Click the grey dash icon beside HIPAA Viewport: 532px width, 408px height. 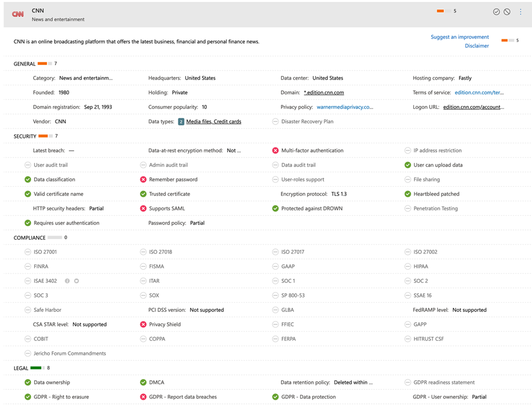(x=408, y=267)
